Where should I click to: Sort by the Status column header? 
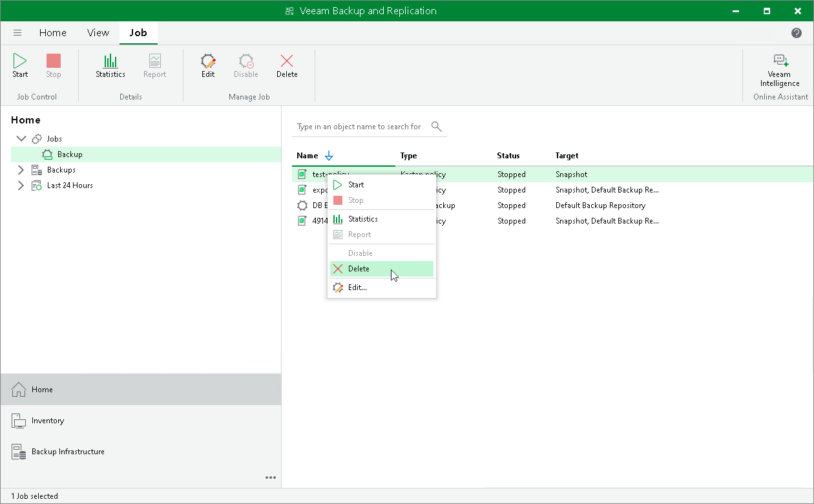[x=508, y=156]
